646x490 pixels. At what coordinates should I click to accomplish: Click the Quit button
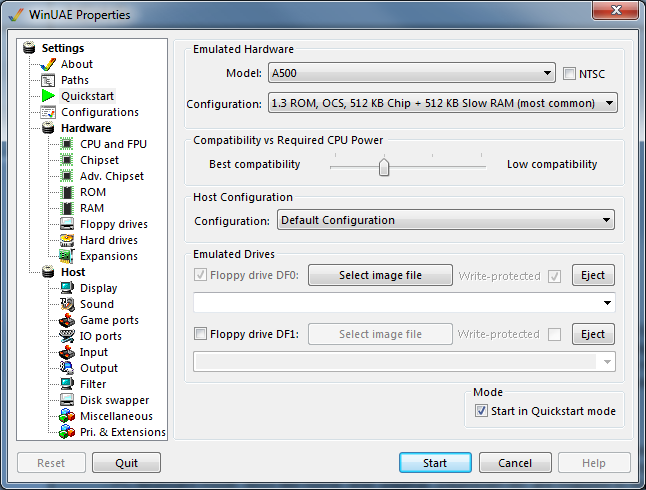126,463
